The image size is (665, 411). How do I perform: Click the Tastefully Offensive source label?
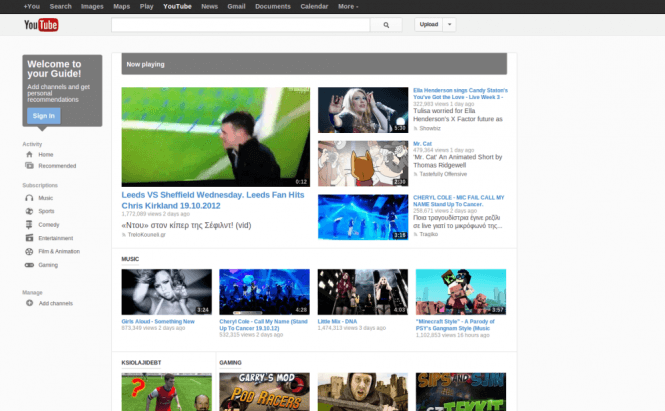(x=443, y=174)
